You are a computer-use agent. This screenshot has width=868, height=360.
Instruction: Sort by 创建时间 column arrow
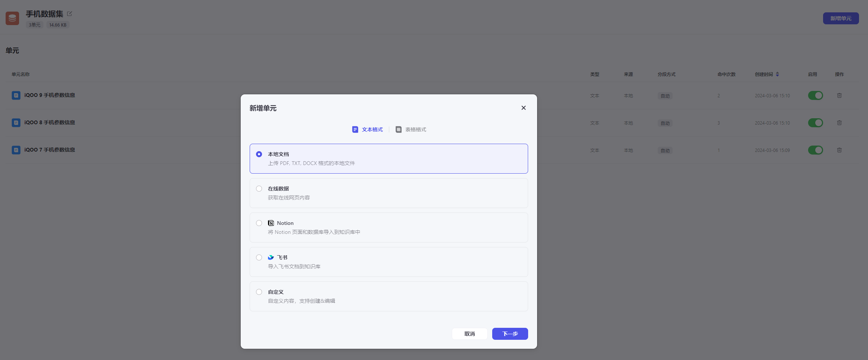777,74
